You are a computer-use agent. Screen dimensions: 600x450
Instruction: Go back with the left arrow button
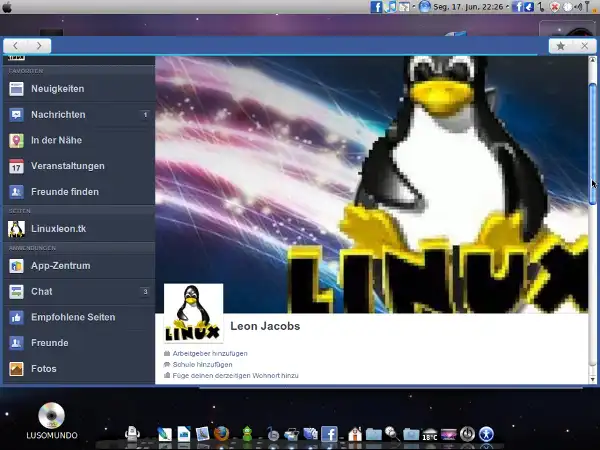point(15,46)
